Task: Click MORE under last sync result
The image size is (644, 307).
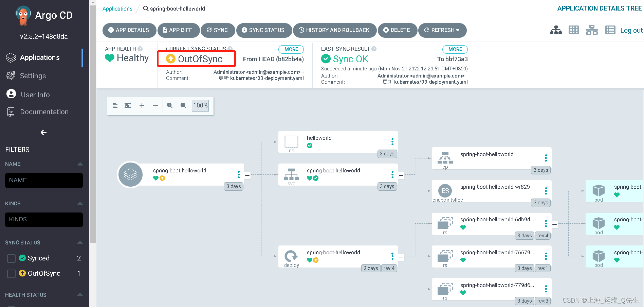Action: click(x=455, y=49)
